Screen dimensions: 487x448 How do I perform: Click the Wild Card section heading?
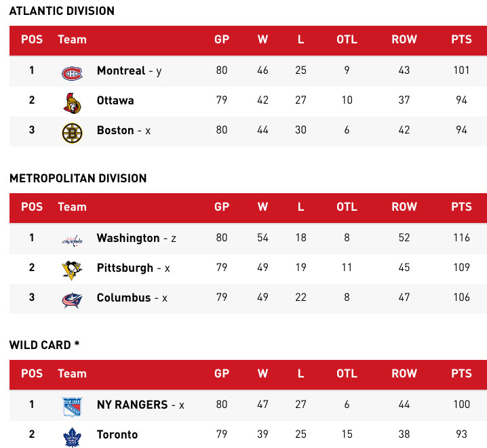click(x=44, y=345)
